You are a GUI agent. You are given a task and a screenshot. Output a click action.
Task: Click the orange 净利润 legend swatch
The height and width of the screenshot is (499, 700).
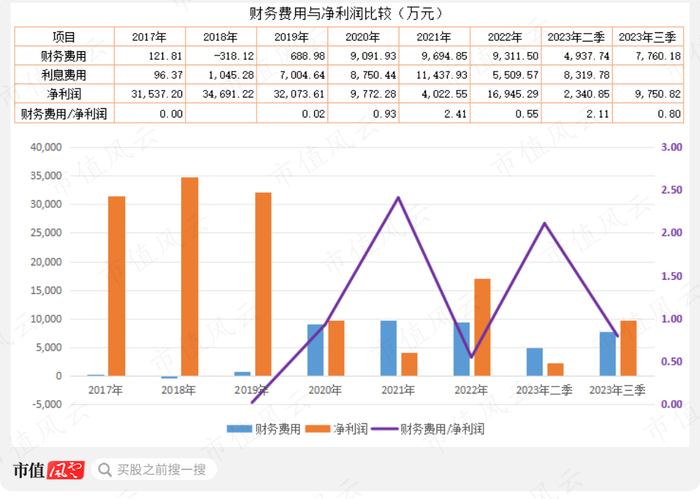click(317, 429)
